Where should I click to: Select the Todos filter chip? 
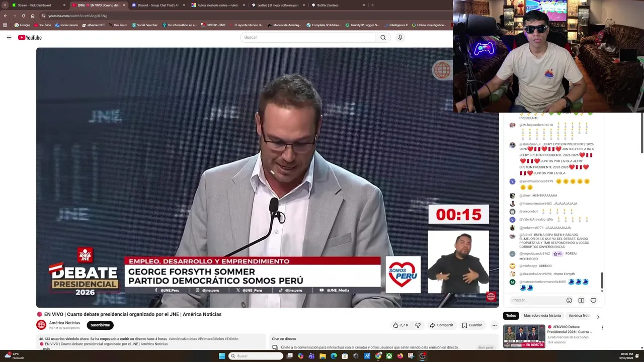click(511, 316)
